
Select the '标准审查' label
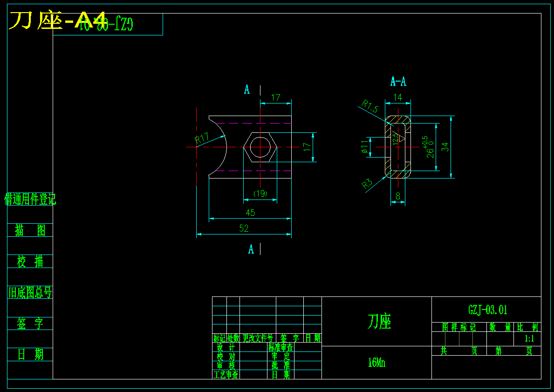click(x=280, y=347)
